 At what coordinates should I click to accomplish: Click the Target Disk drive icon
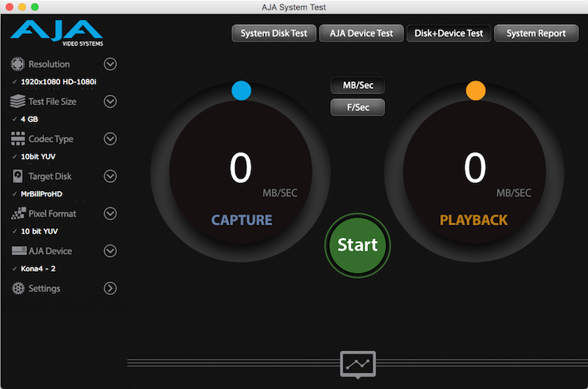pos(18,176)
